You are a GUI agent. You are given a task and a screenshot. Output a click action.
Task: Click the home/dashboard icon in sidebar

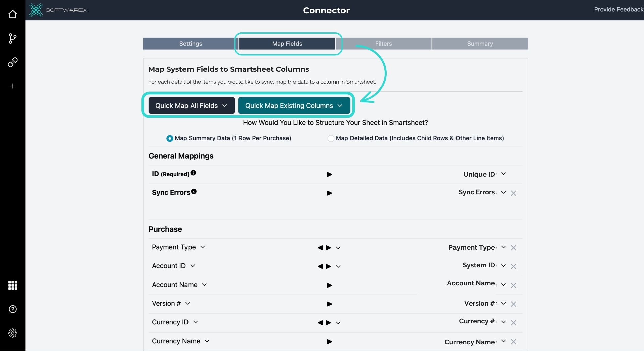pos(12,14)
